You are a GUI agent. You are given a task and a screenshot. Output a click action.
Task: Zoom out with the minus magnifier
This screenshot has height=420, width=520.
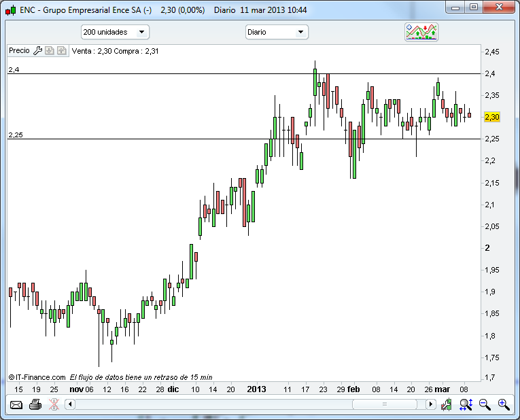point(485,404)
